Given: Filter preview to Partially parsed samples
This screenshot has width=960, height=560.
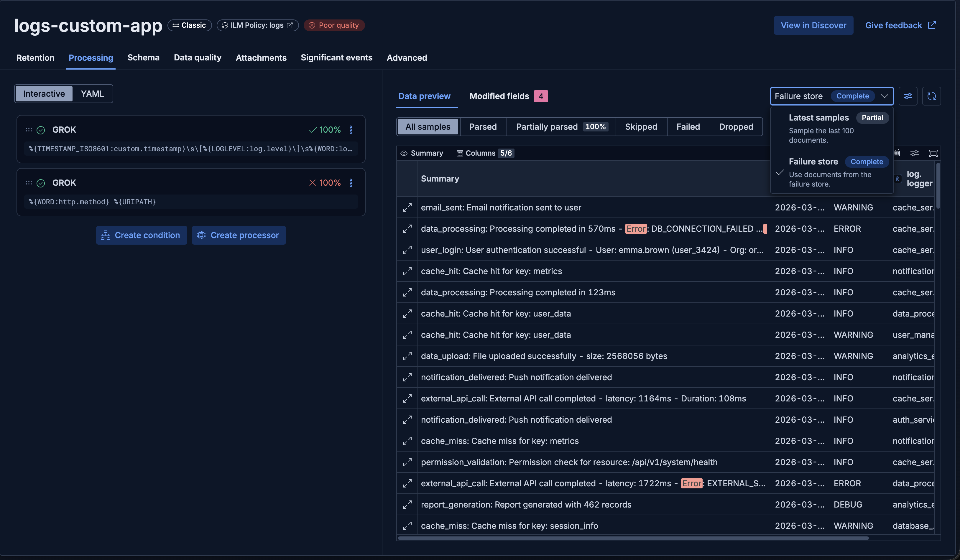Looking at the screenshot, I should [x=561, y=127].
